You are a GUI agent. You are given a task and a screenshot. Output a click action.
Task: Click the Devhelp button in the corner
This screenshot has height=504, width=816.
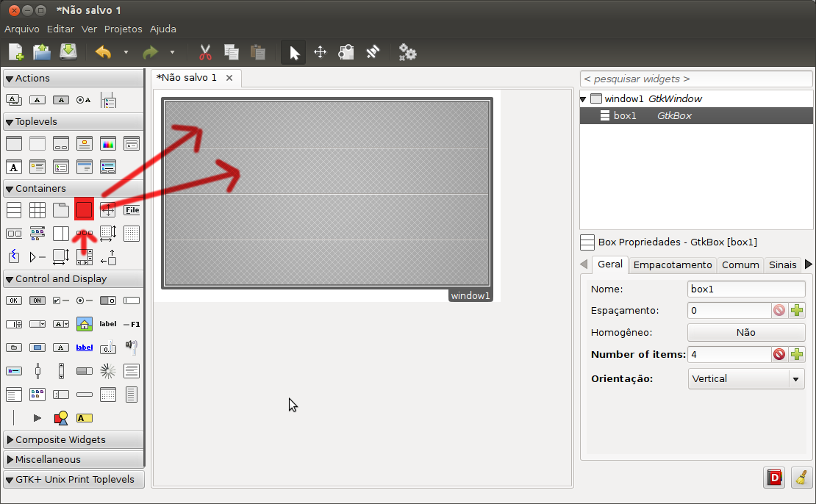pyautogui.click(x=774, y=477)
